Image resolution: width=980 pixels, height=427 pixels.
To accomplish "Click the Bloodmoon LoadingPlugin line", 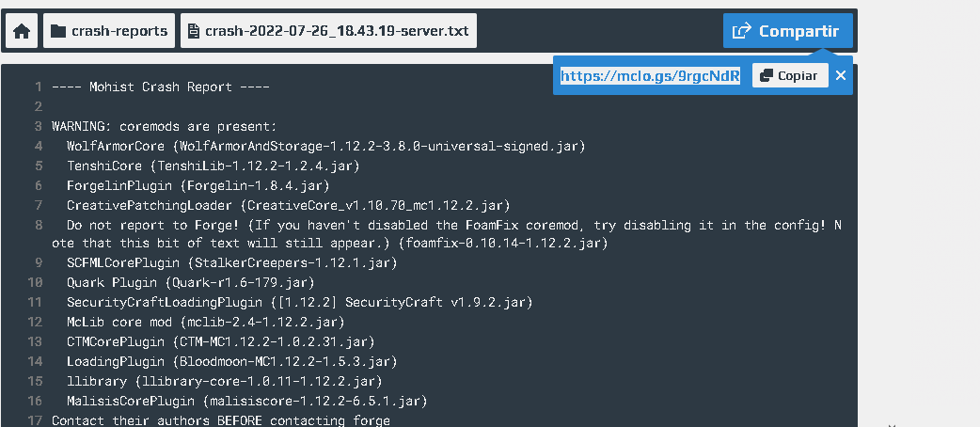I will [232, 361].
